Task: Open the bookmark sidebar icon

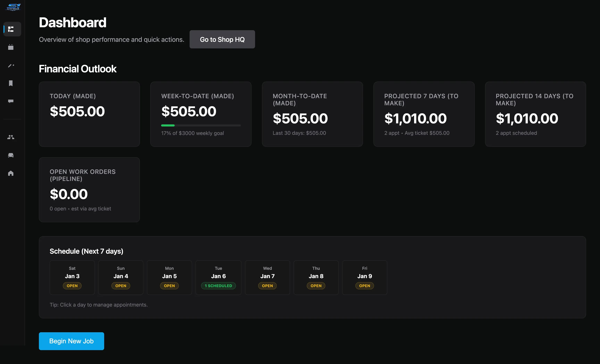Action: pos(11,83)
